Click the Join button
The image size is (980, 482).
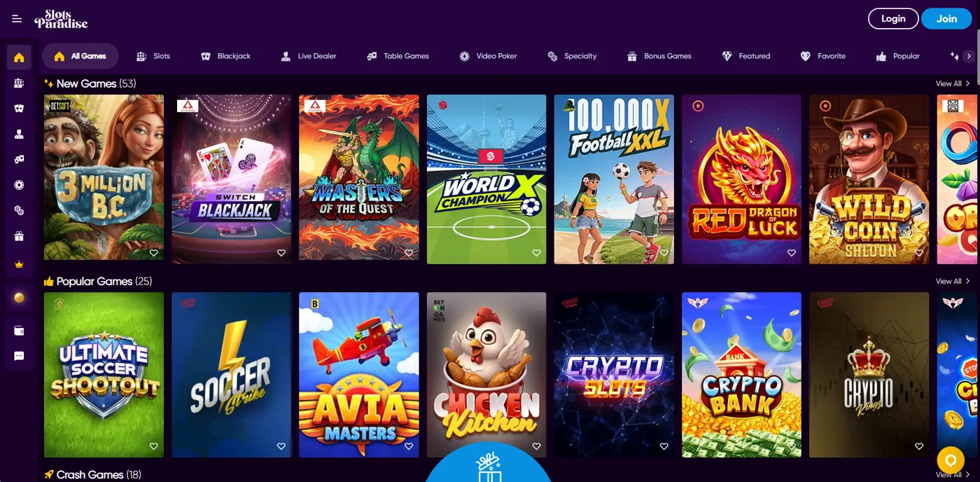coord(946,19)
